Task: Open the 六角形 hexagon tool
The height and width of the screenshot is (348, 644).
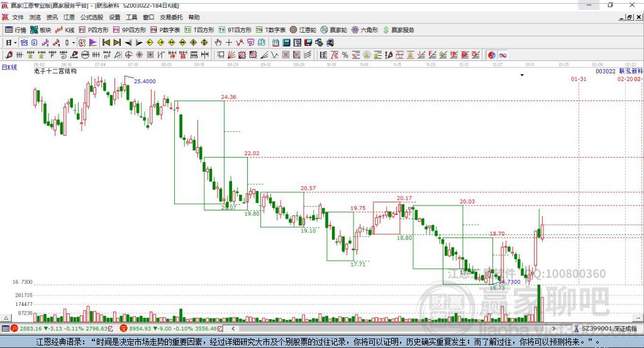Action: (365, 30)
